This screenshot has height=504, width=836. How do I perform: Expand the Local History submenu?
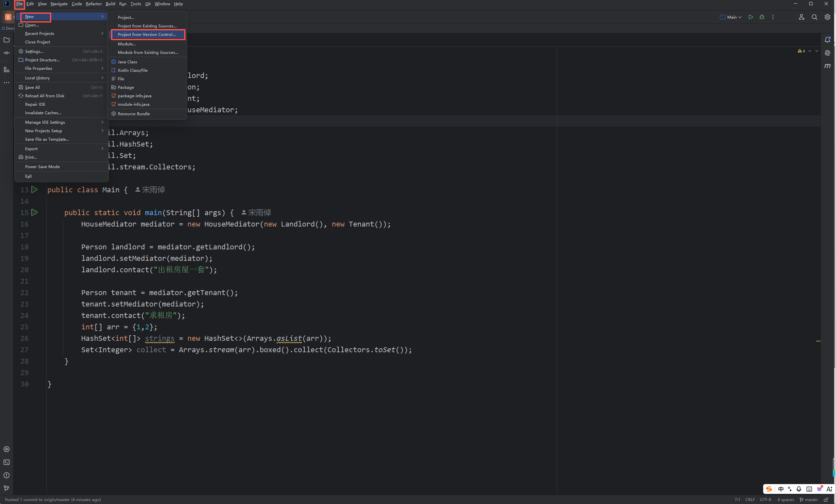[x=61, y=78]
